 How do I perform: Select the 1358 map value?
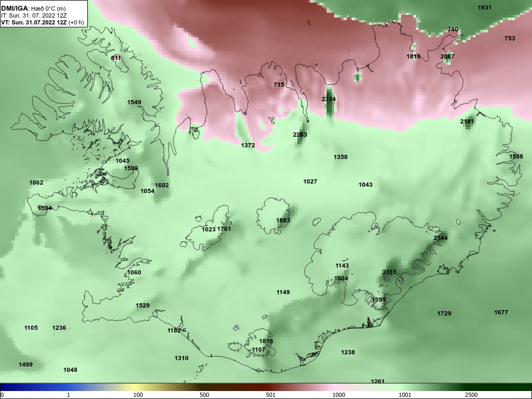pos(340,157)
